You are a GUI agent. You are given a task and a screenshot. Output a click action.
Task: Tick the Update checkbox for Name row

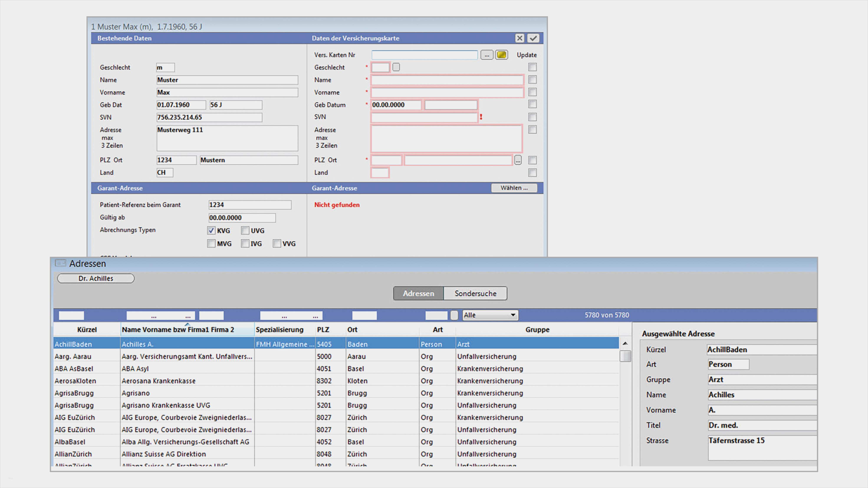click(x=532, y=80)
